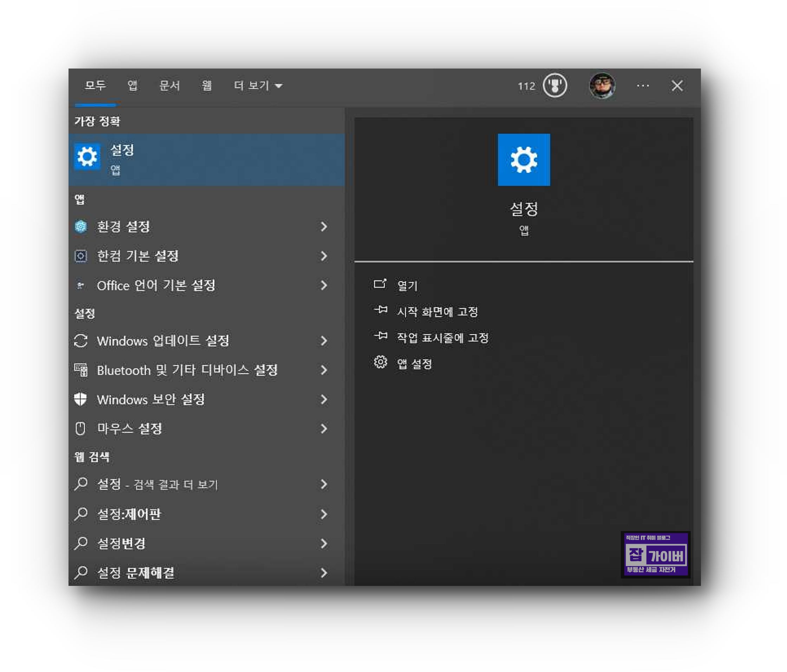Expand 한컴 기본 설정 chevron

324,256
